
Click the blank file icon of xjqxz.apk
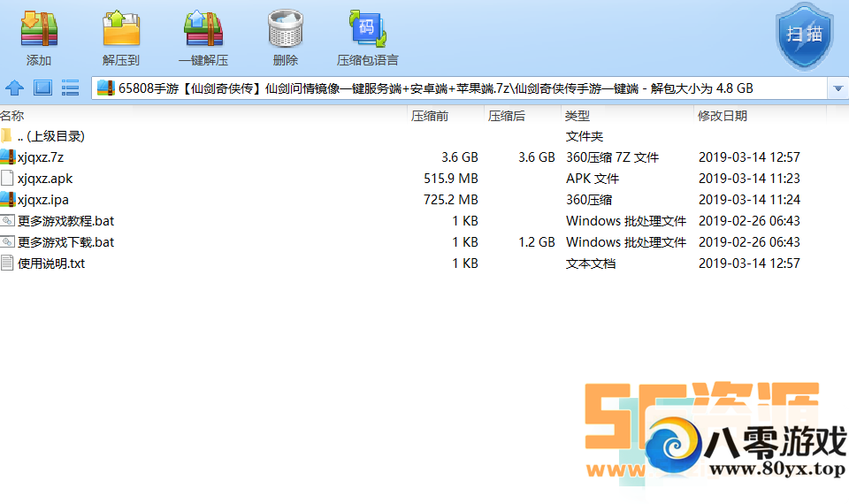[x=7, y=178]
